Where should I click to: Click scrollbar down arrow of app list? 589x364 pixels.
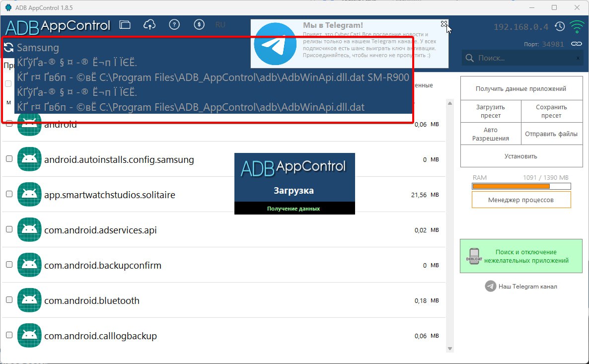pos(449,349)
